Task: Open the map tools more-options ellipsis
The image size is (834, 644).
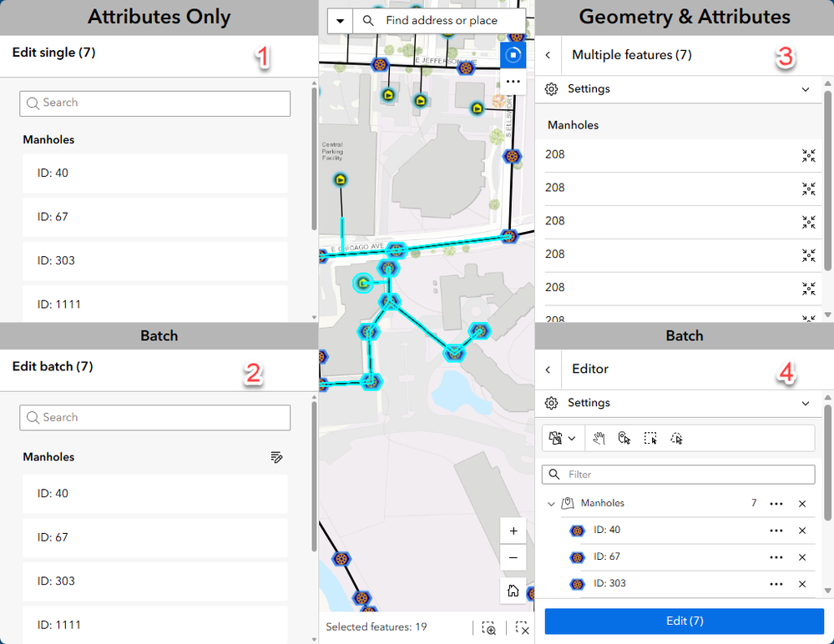Action: 513,82
